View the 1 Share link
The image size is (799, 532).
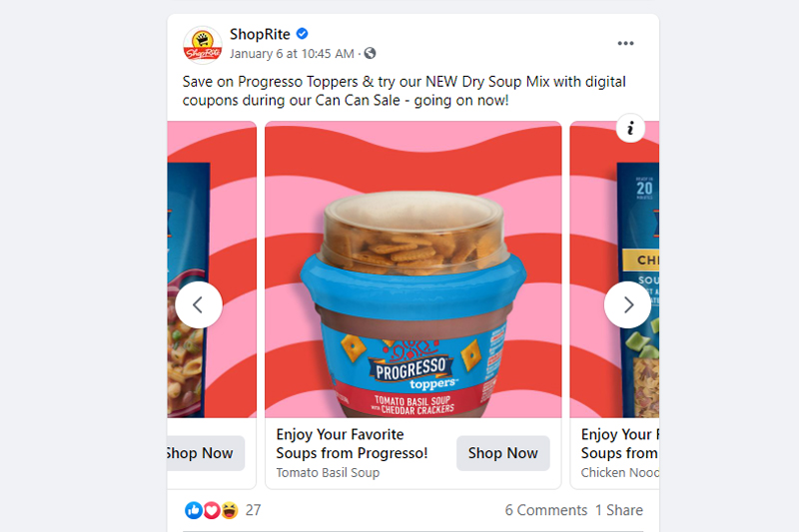tap(619, 510)
